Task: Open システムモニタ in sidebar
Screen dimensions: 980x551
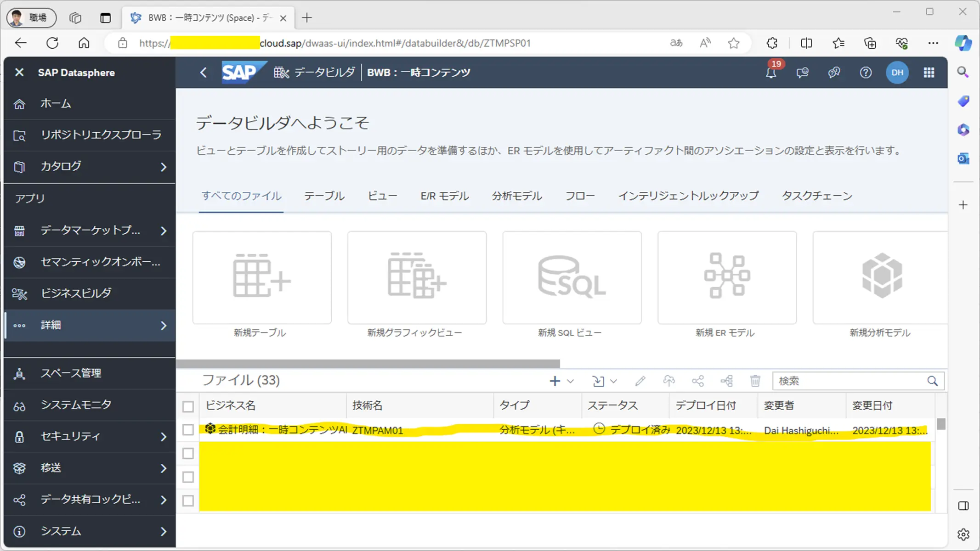Action: click(x=90, y=405)
